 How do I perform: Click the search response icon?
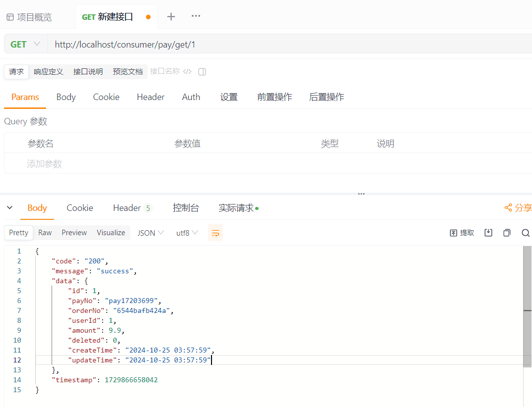point(526,233)
